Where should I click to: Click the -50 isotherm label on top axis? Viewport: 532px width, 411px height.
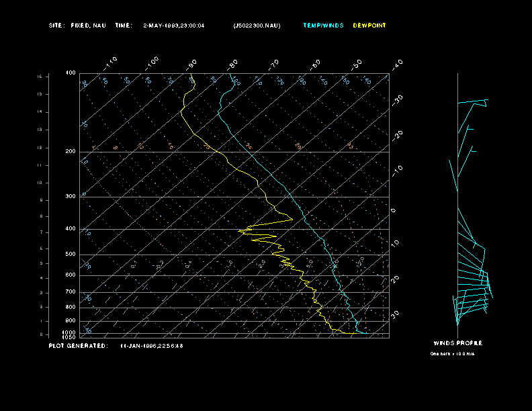[x=357, y=64]
